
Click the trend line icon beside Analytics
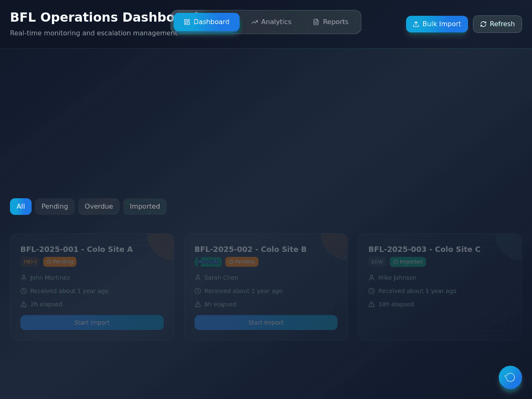tap(254, 22)
